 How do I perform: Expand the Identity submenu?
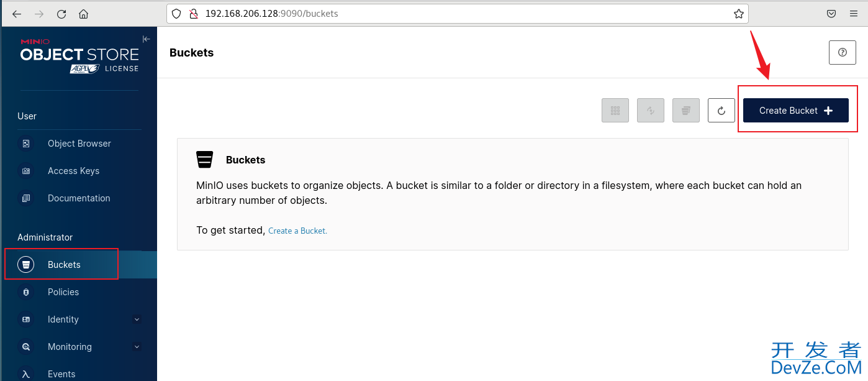point(137,319)
